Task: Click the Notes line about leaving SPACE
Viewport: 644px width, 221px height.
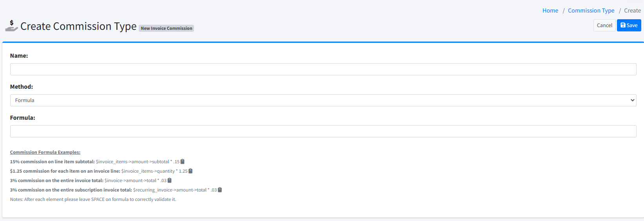Action: tap(93, 199)
